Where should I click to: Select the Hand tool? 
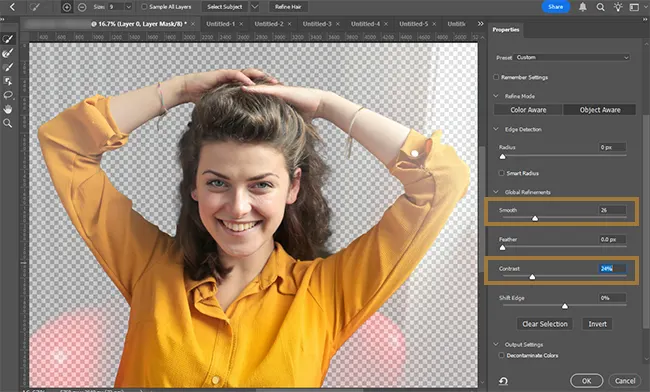pos(7,109)
